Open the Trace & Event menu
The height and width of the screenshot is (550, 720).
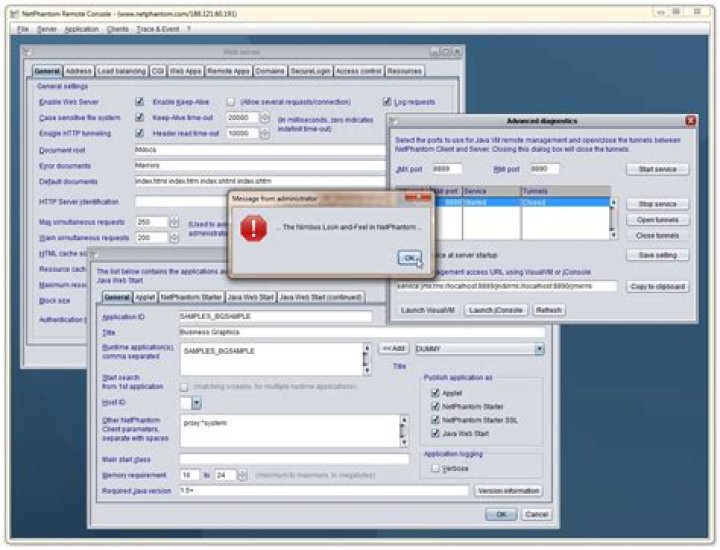click(x=158, y=29)
